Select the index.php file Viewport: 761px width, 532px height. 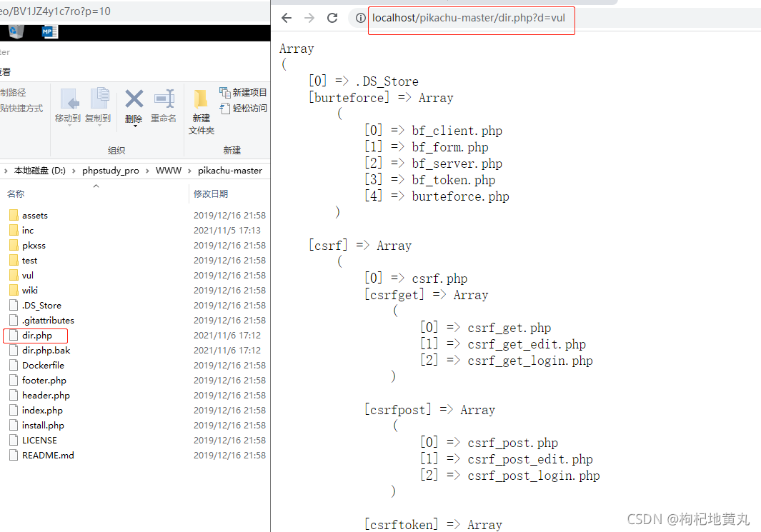(x=42, y=411)
